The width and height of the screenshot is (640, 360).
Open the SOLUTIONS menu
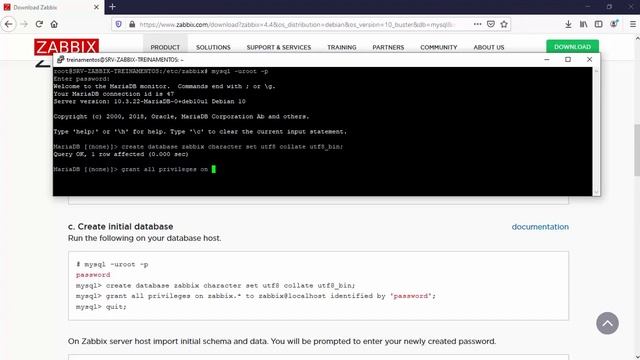click(213, 47)
